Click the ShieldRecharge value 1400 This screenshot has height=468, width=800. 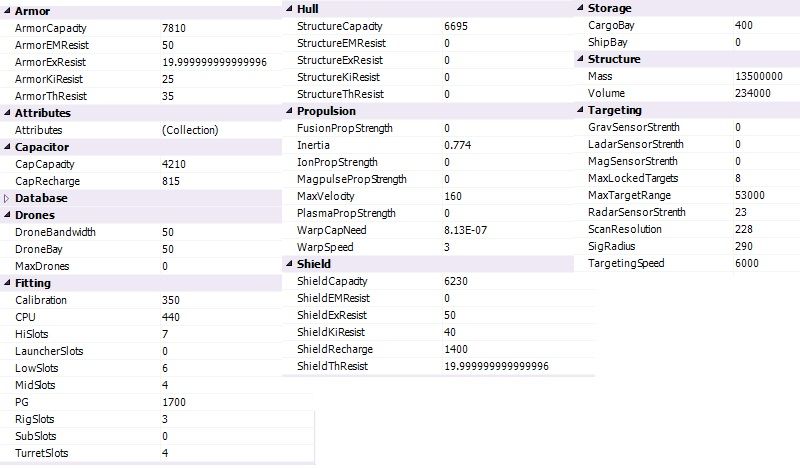(x=456, y=349)
